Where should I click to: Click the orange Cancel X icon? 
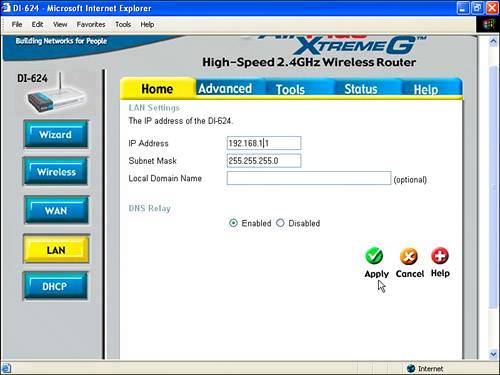(409, 256)
